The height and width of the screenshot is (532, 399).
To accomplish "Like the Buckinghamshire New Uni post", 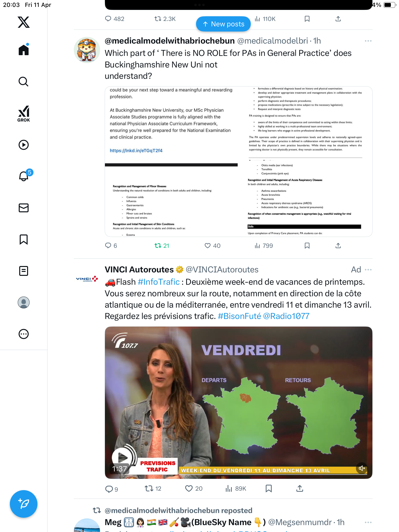I will [212, 246].
